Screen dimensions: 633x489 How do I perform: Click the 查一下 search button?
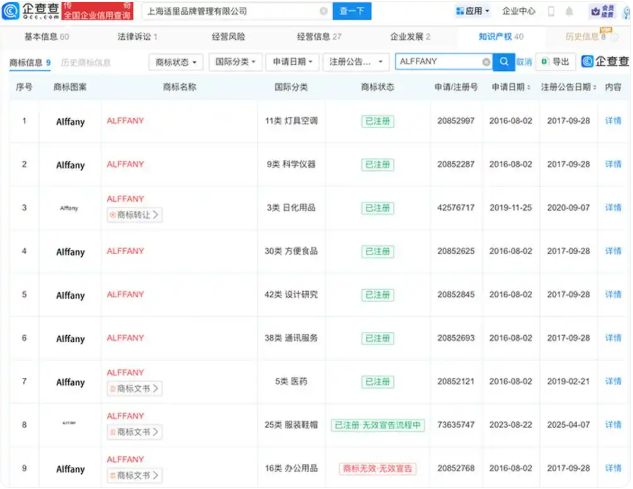352,11
